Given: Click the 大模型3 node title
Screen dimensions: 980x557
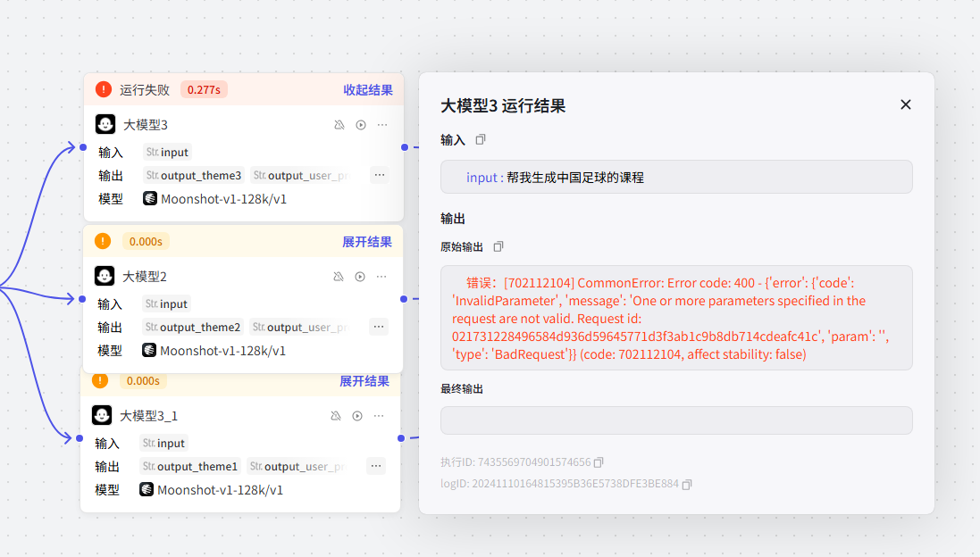Looking at the screenshot, I should point(145,125).
